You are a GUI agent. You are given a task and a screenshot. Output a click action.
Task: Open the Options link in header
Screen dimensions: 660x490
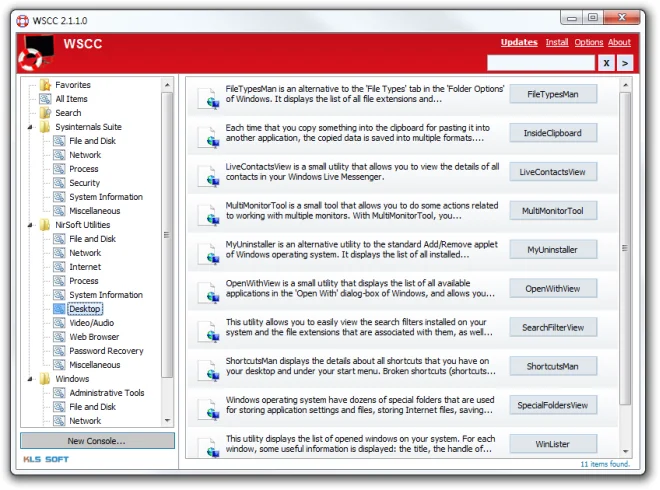click(x=589, y=42)
